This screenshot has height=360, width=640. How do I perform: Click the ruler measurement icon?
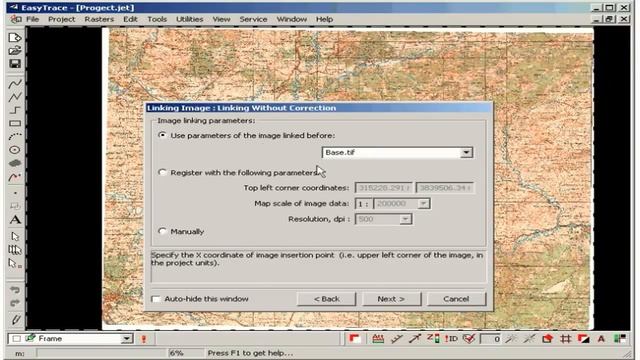coord(378,338)
